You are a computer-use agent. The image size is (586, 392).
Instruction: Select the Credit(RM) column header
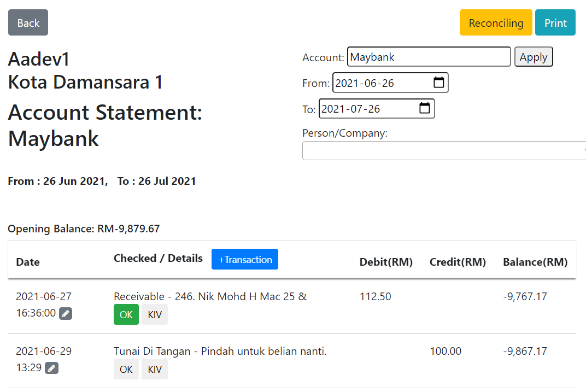[458, 262]
